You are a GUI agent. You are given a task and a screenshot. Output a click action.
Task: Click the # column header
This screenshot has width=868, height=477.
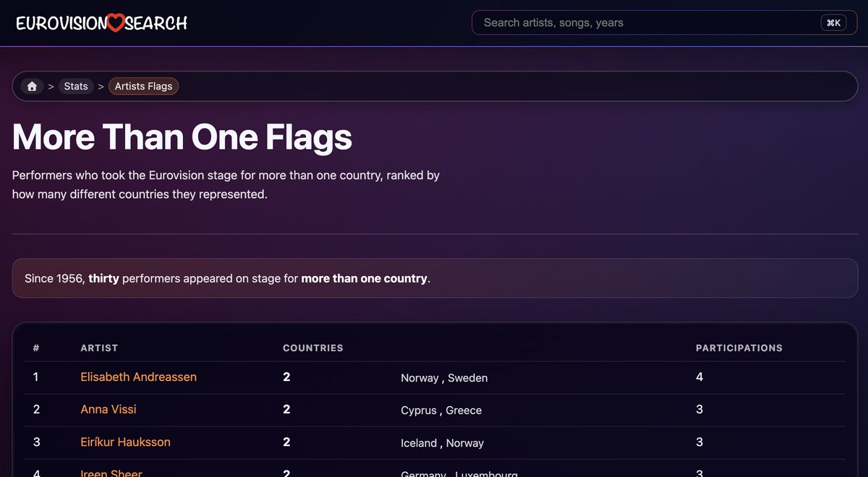36,348
